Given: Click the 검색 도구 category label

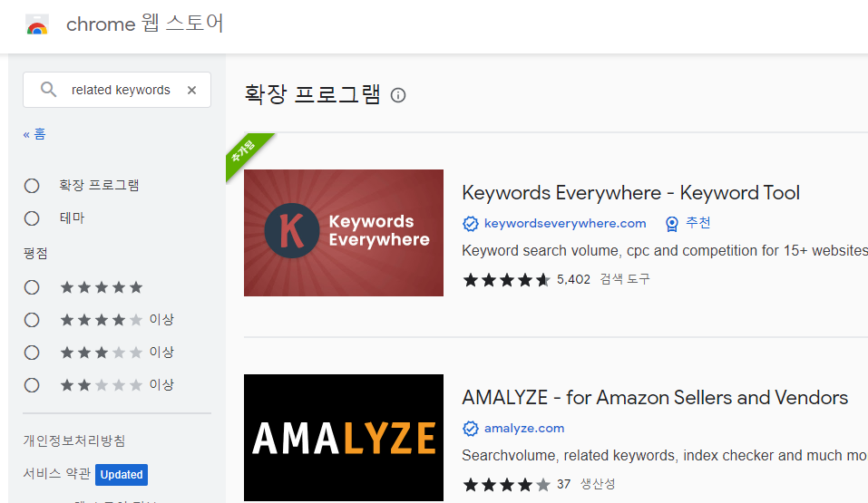Looking at the screenshot, I should click(x=625, y=279).
